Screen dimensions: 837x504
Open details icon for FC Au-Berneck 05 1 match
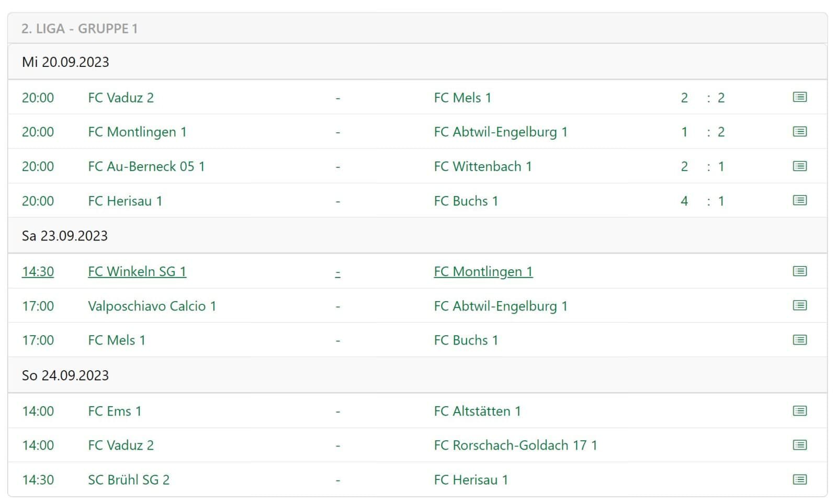coord(799,166)
